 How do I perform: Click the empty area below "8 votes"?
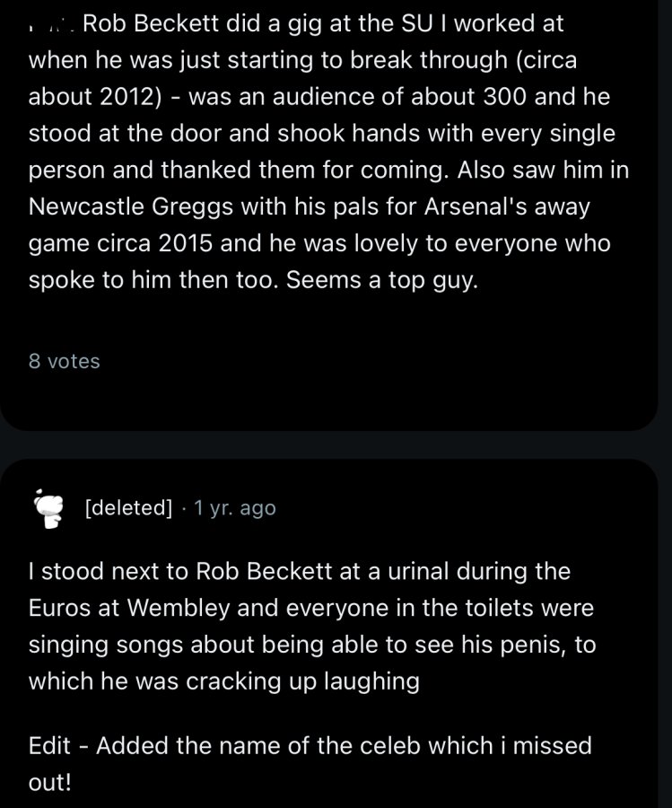tap(328, 401)
